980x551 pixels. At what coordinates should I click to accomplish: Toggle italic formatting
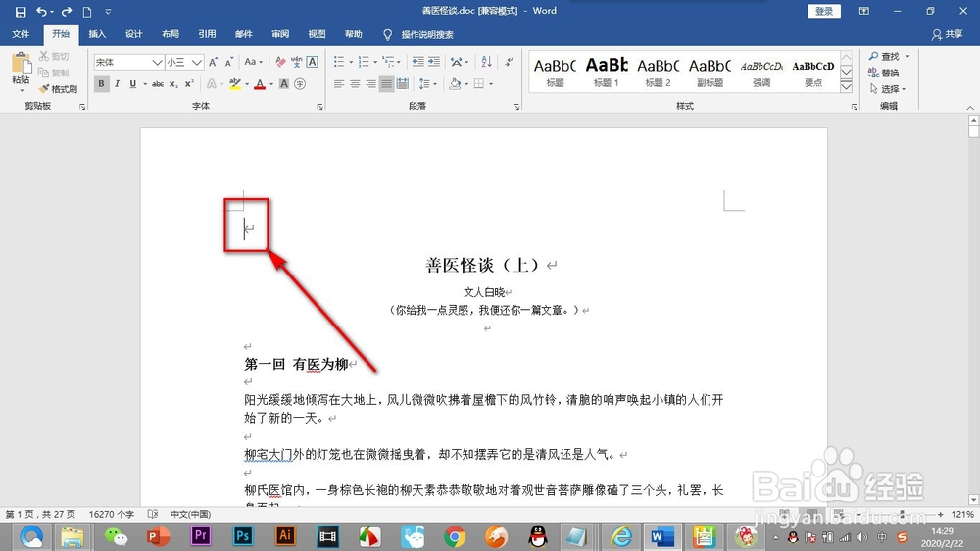117,83
